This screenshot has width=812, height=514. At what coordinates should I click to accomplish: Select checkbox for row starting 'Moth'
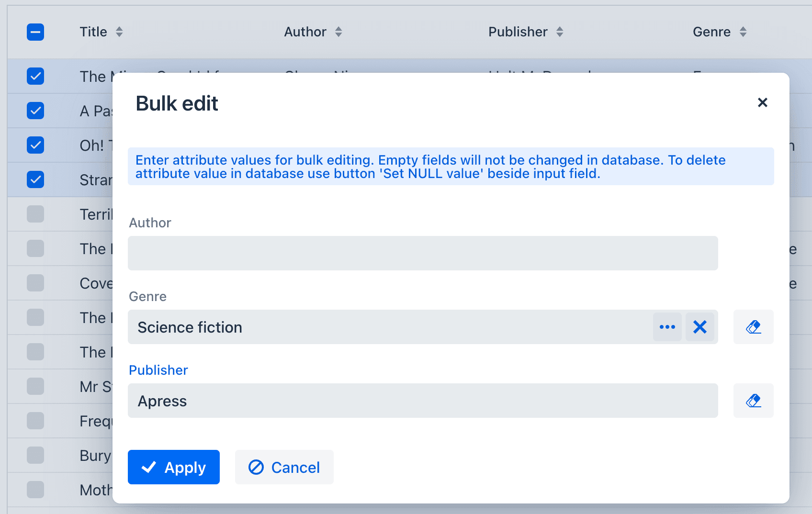pyautogui.click(x=35, y=490)
